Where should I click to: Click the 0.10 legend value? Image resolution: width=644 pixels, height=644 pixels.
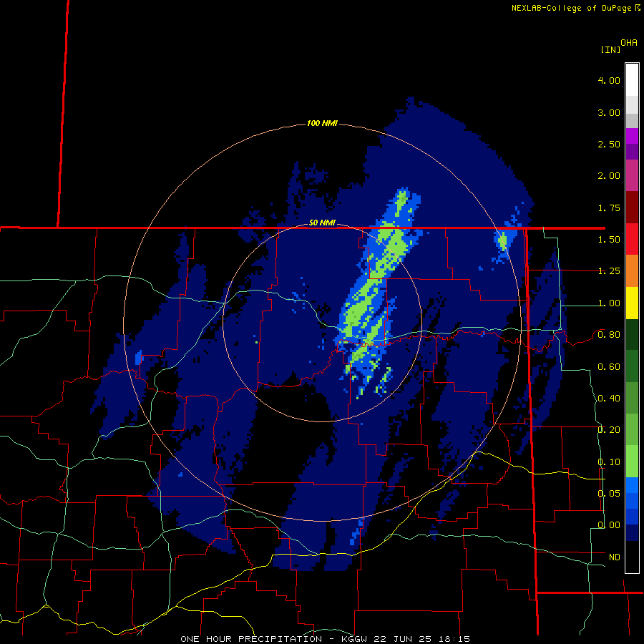(609, 462)
